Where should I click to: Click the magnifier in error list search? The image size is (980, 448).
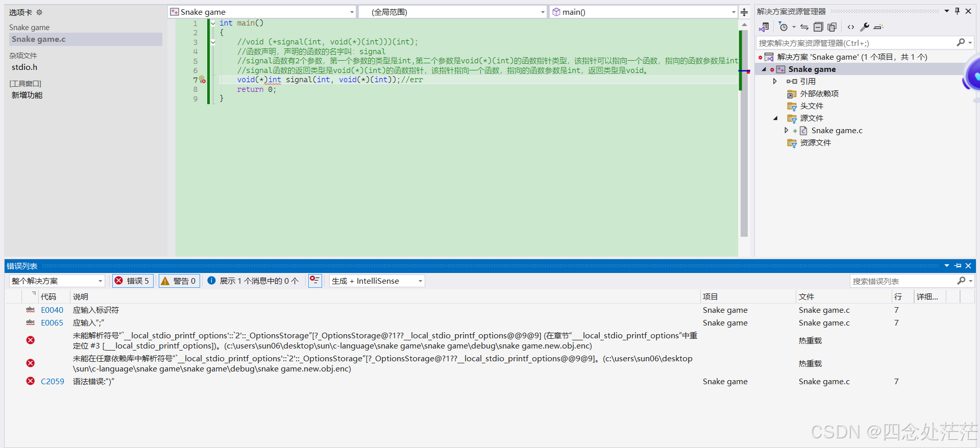point(962,281)
